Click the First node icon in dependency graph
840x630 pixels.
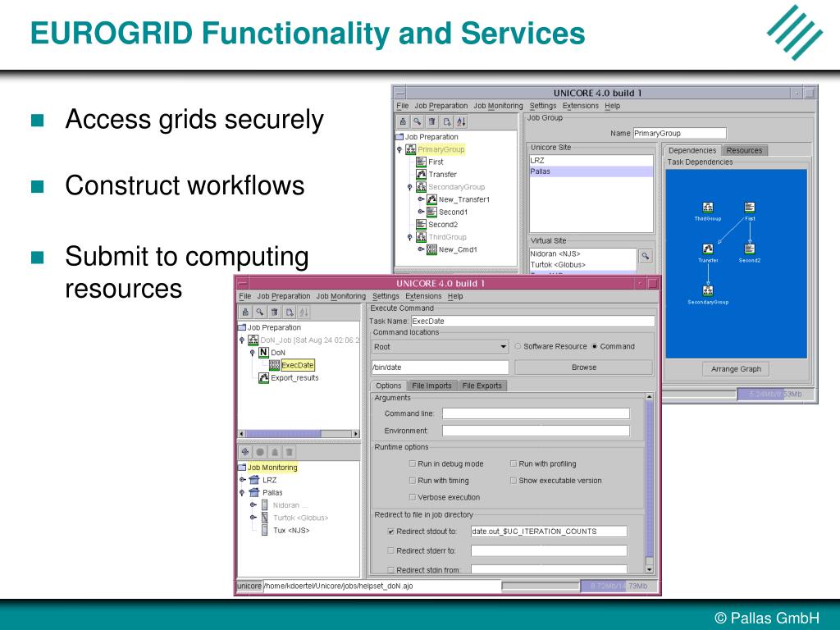click(750, 208)
